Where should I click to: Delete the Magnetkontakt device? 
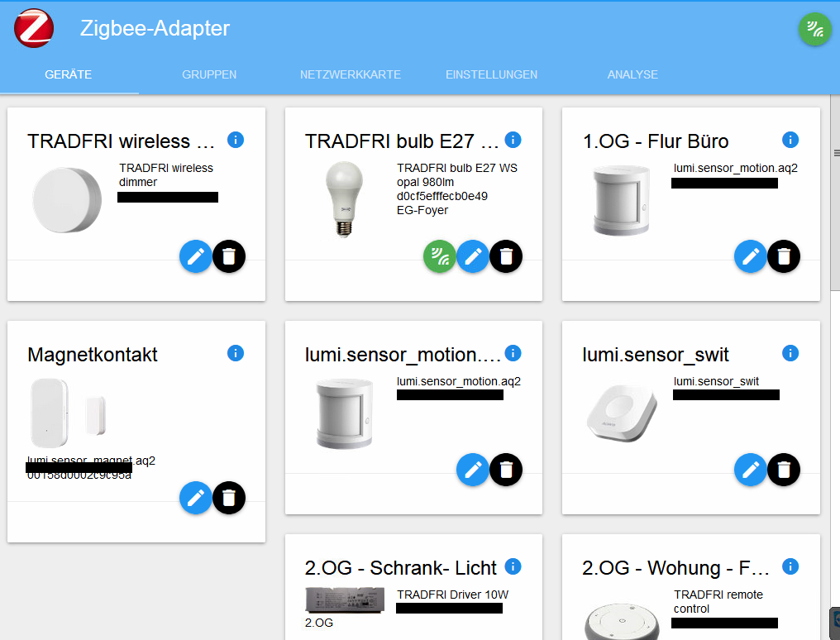pos(229,498)
